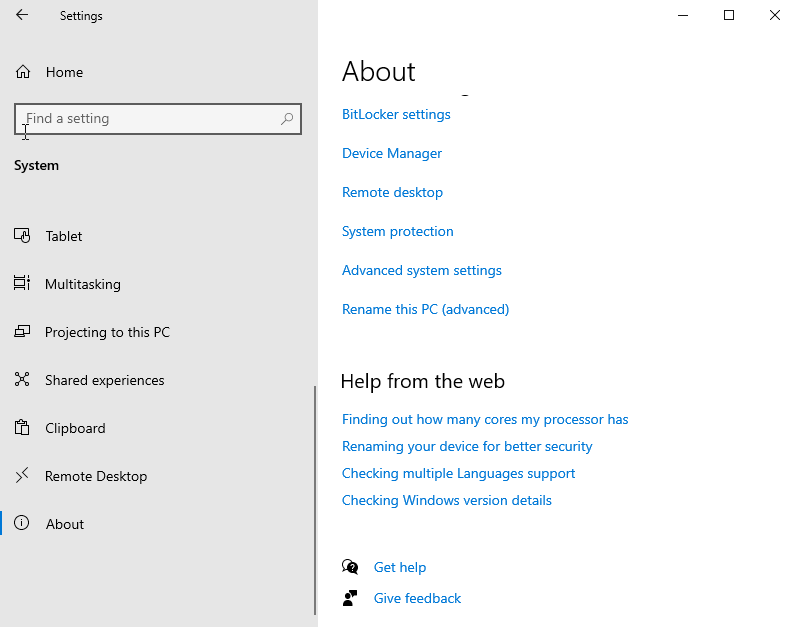
Task: Click the Clipboard sidebar icon
Action: coord(22,428)
